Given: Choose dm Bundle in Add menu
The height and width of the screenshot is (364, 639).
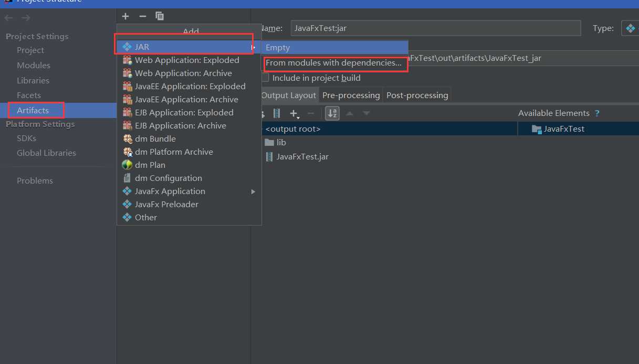Looking at the screenshot, I should pos(189,138).
